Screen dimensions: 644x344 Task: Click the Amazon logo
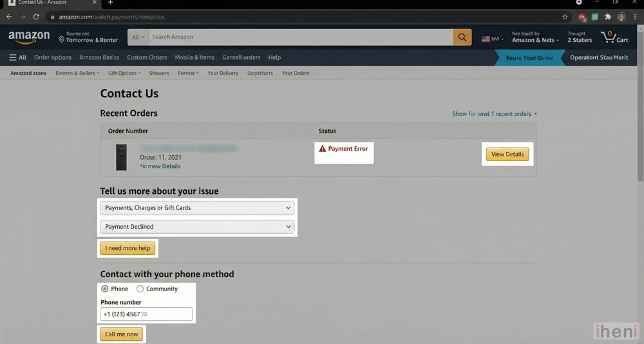[x=29, y=37]
